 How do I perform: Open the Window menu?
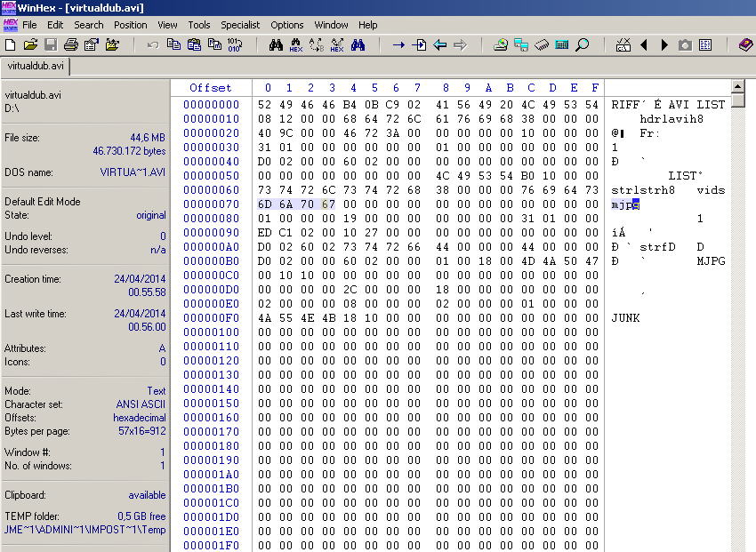[x=331, y=25]
